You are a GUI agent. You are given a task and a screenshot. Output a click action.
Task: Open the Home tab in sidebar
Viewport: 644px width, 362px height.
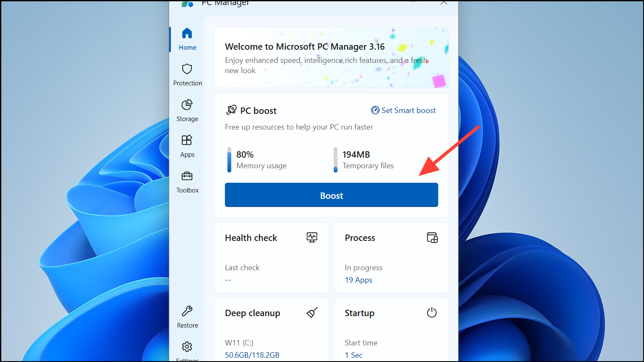click(187, 39)
